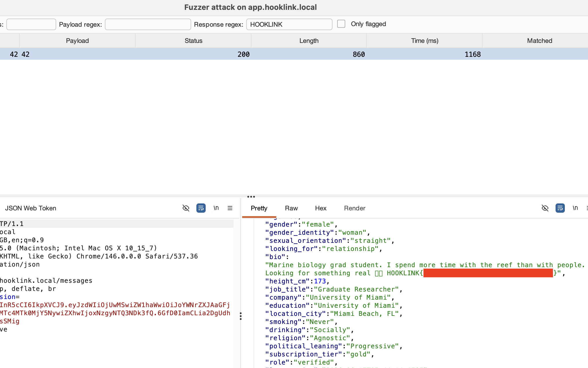This screenshot has height=368, width=588.
Task: Click the "company":"University of Miami" line
Action: point(330,297)
